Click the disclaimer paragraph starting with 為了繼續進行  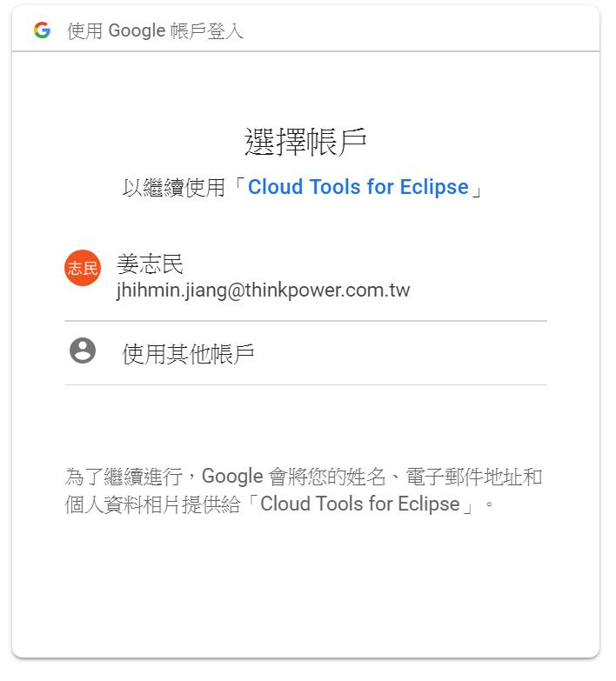click(x=304, y=491)
